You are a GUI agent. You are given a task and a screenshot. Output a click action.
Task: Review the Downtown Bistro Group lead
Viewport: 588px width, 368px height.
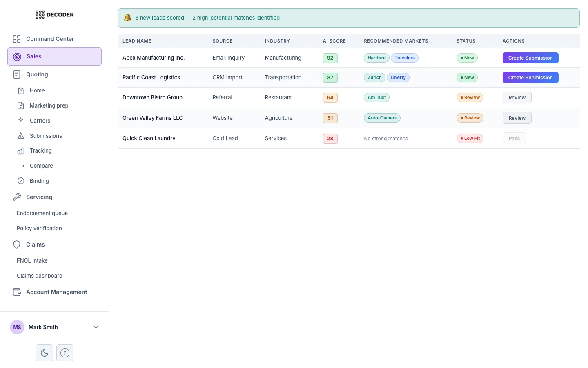point(517,97)
